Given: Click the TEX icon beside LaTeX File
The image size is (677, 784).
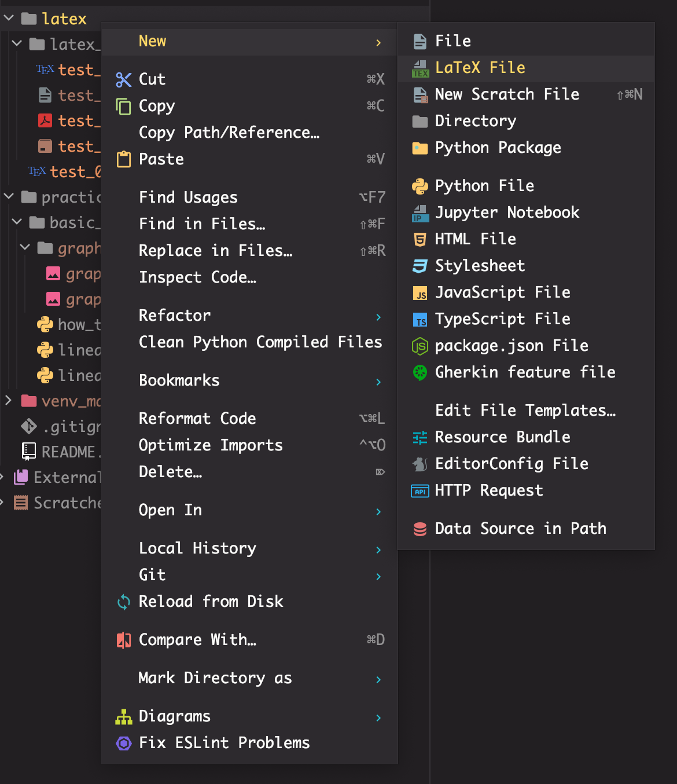Looking at the screenshot, I should (420, 68).
